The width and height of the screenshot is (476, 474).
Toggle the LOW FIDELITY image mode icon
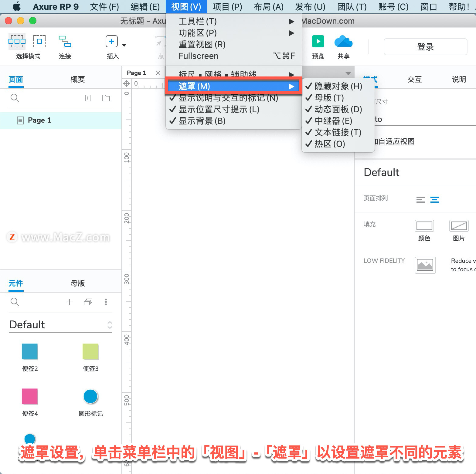425,265
